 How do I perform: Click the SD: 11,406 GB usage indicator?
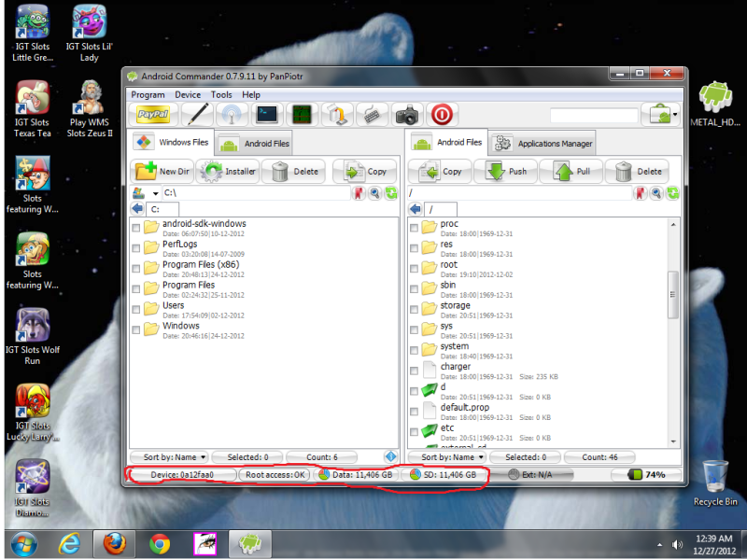(443, 475)
